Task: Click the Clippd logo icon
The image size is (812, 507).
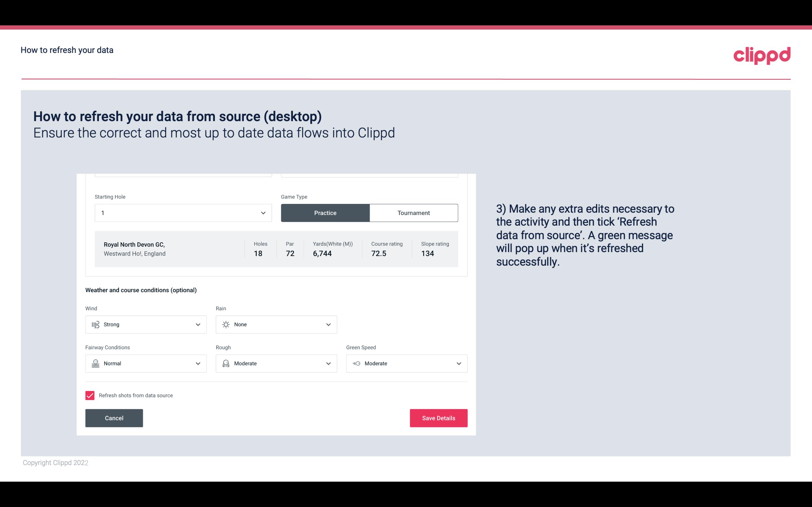Action: click(762, 54)
